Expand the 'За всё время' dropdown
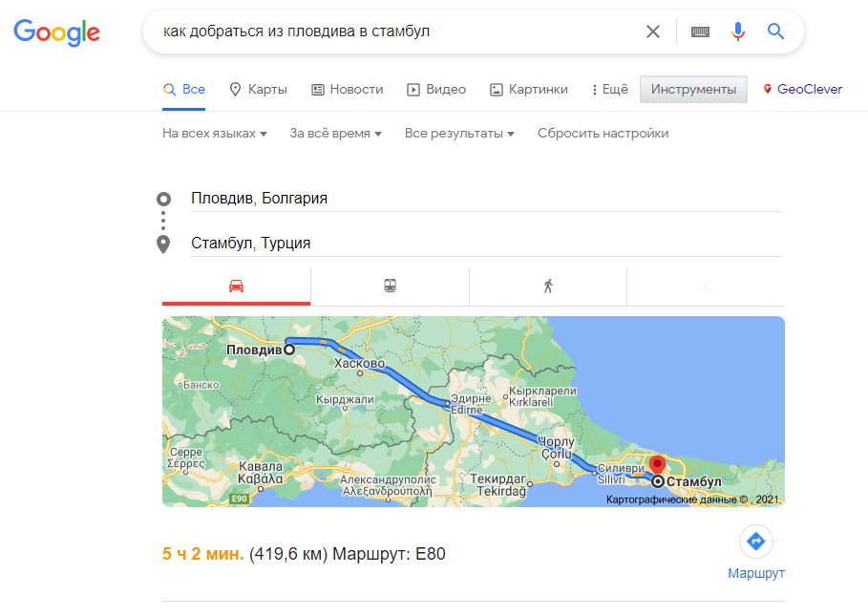 (335, 134)
